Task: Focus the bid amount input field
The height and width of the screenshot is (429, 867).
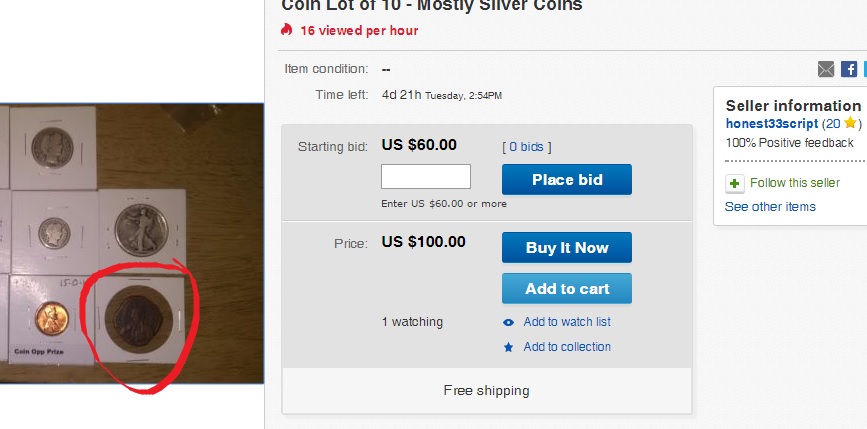Action: point(426,177)
